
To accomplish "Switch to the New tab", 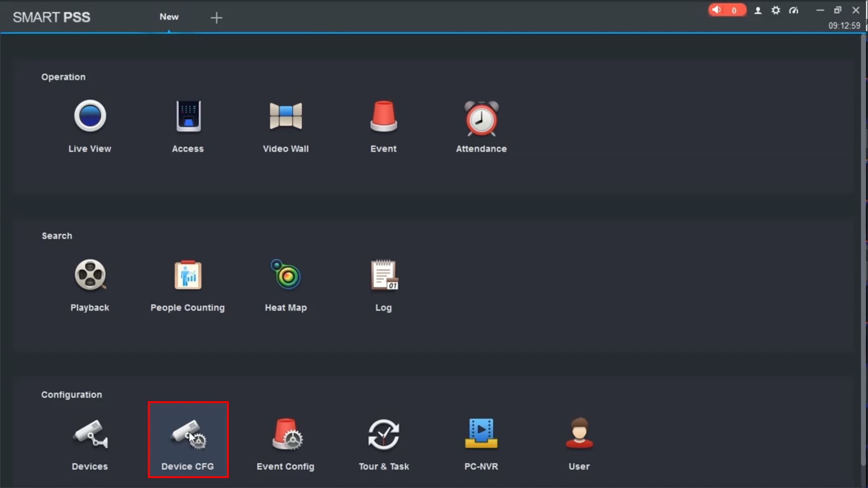I will pos(169,17).
